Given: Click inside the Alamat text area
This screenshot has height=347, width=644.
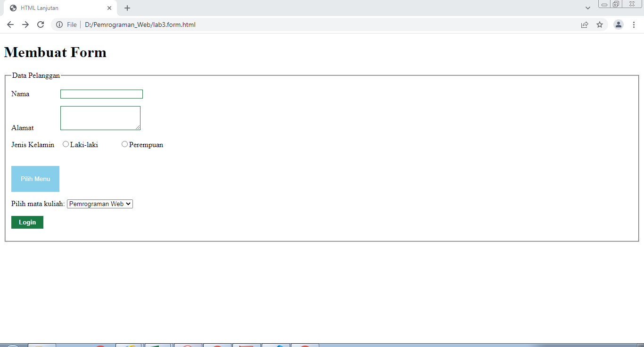Looking at the screenshot, I should pyautogui.click(x=100, y=118).
